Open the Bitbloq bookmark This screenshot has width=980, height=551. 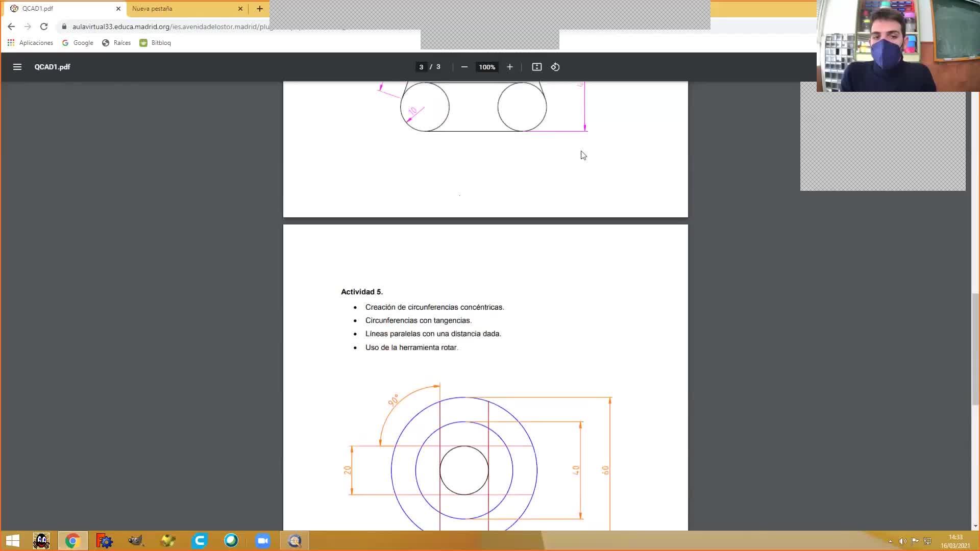[155, 43]
